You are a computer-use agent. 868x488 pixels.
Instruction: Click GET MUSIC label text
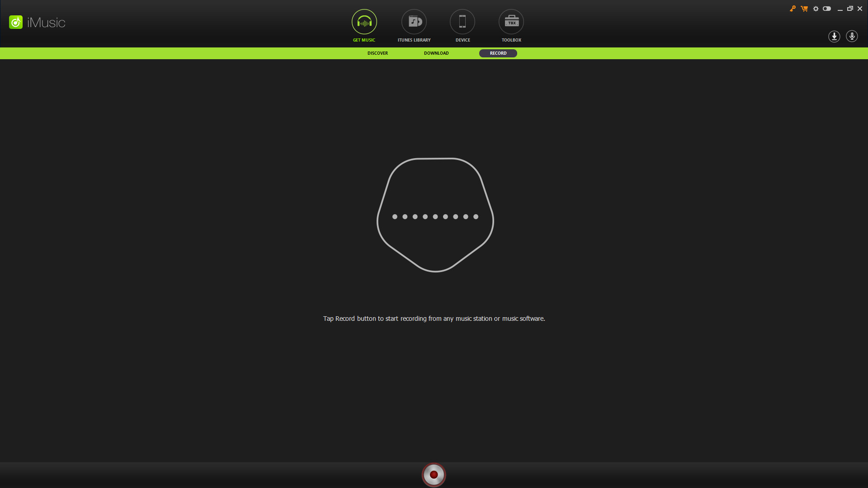pos(364,40)
